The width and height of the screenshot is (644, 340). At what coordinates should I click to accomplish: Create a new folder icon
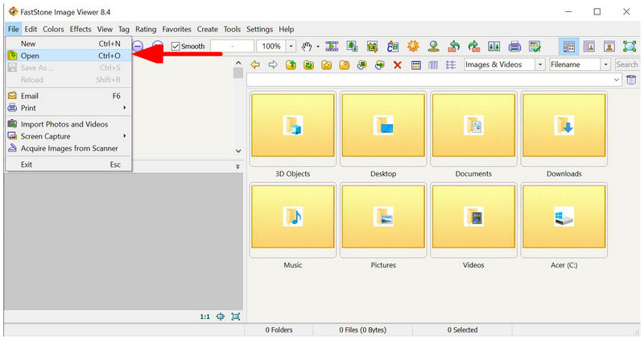pos(345,64)
